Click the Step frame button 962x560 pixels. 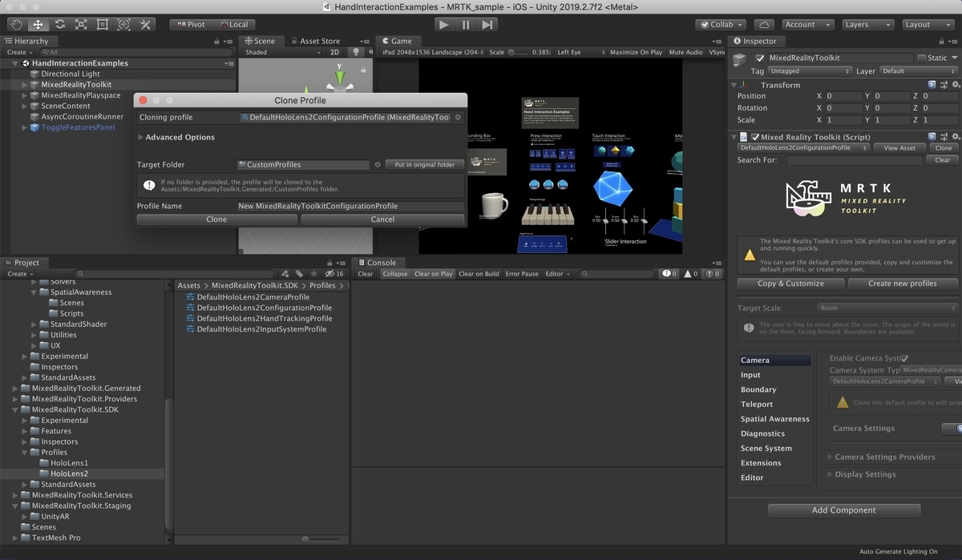click(x=487, y=25)
